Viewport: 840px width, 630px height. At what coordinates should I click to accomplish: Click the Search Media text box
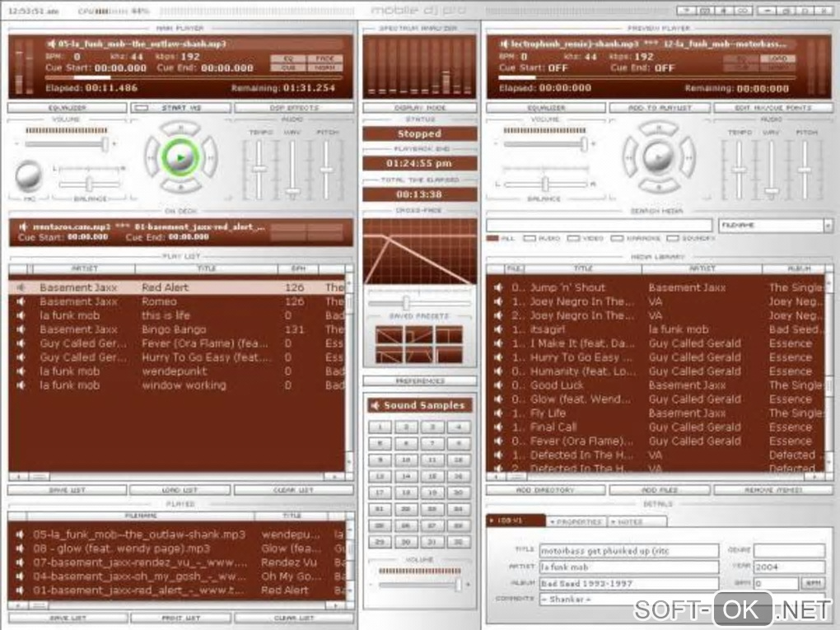599,226
